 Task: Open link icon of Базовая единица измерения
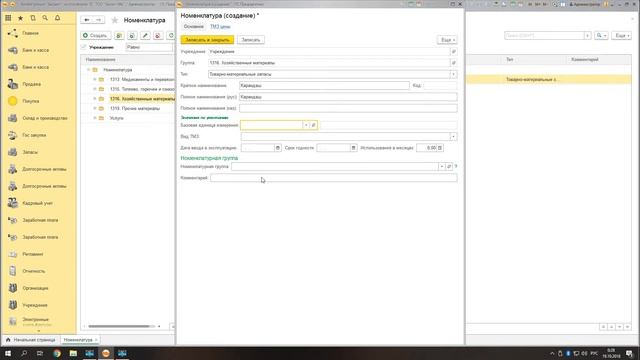313,125
